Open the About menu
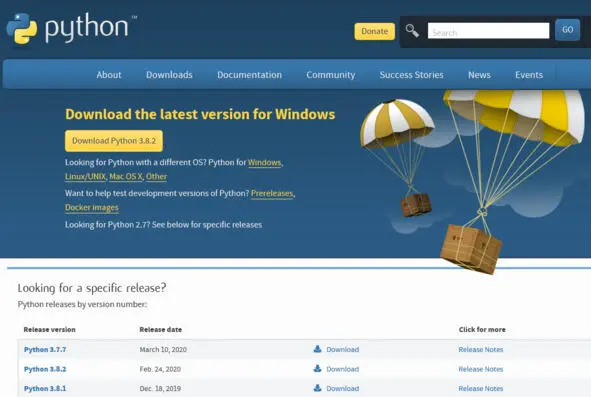This screenshot has height=397, width=591. click(x=109, y=75)
